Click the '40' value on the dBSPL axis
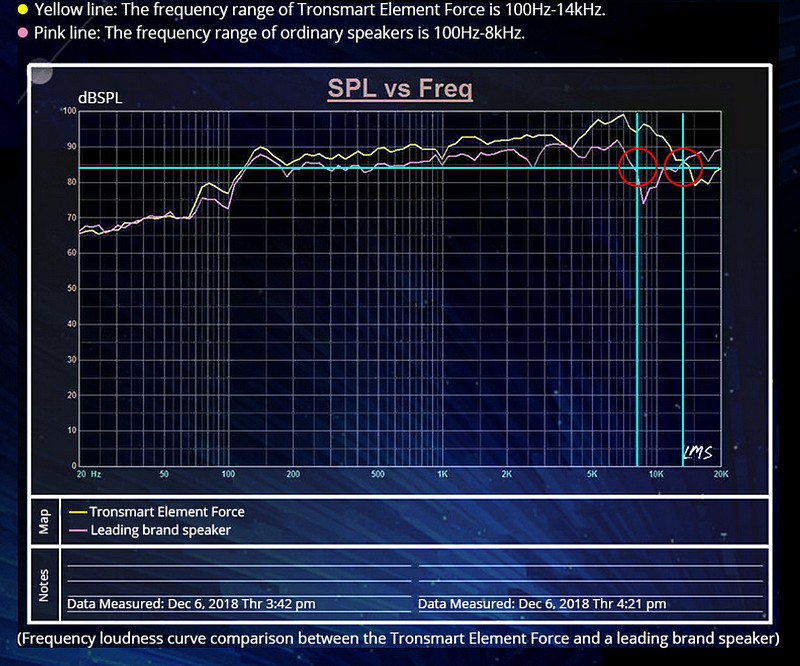This screenshot has width=800, height=666. tap(71, 324)
